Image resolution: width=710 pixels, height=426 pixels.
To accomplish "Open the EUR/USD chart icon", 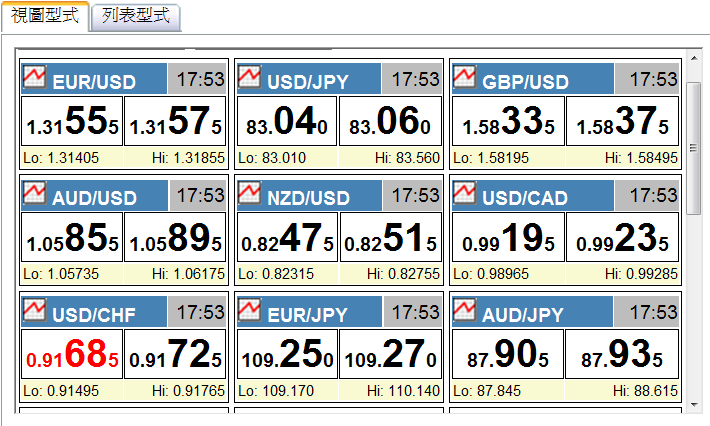I will (x=35, y=77).
